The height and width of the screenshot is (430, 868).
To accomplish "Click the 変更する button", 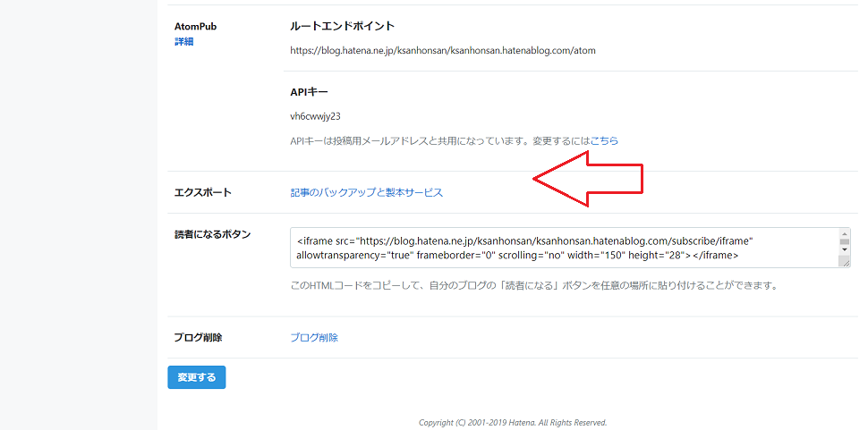I will pyautogui.click(x=197, y=377).
